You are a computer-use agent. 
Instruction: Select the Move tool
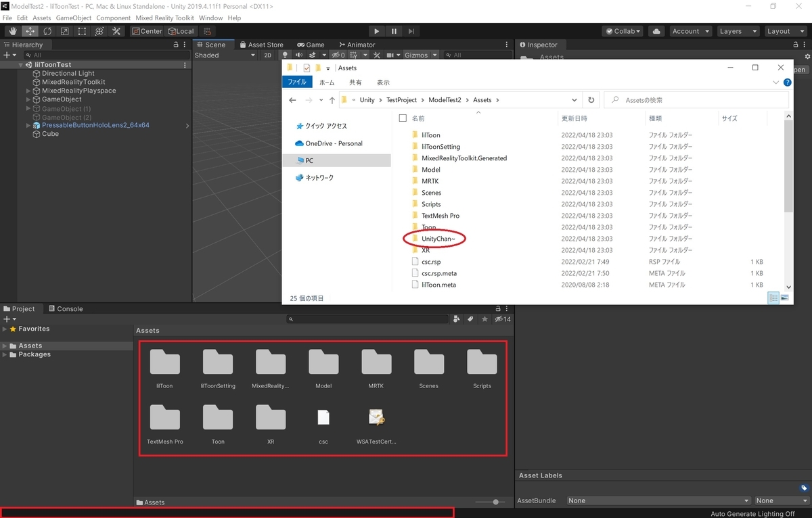30,31
